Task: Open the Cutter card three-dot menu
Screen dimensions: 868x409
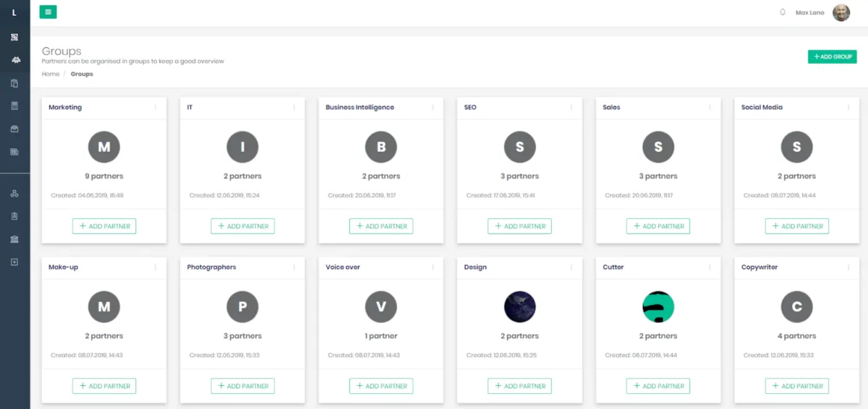Action: click(x=710, y=267)
